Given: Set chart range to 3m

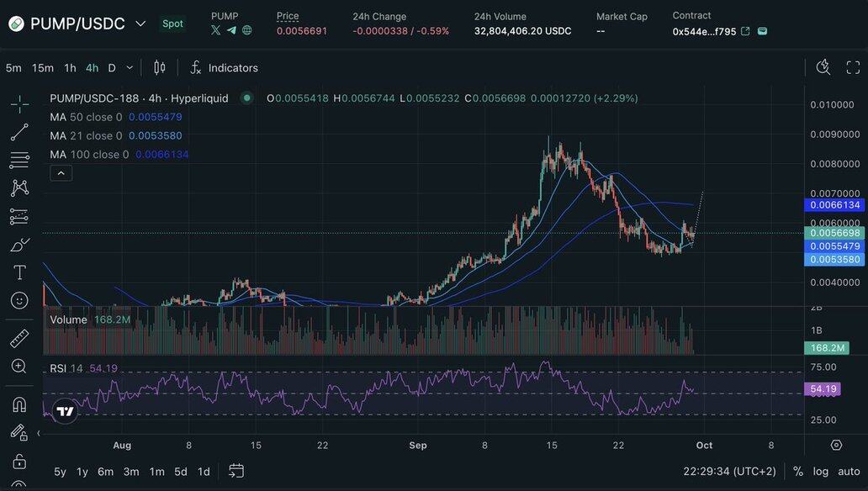Looking at the screenshot, I should [131, 471].
